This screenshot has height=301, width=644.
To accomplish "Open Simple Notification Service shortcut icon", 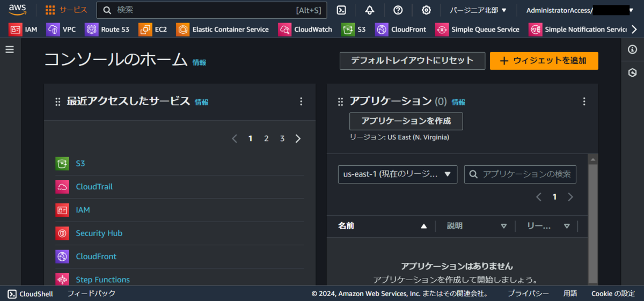I will point(535,30).
